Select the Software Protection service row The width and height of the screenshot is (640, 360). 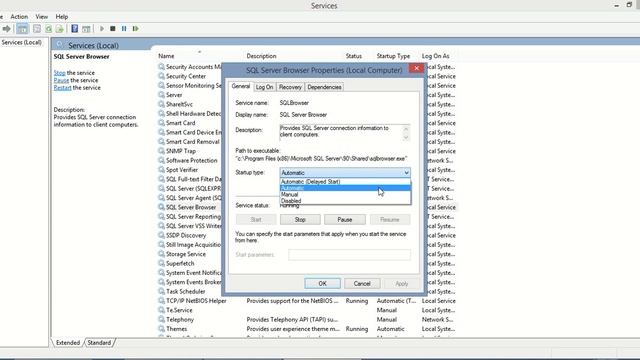pyautogui.click(x=191, y=160)
